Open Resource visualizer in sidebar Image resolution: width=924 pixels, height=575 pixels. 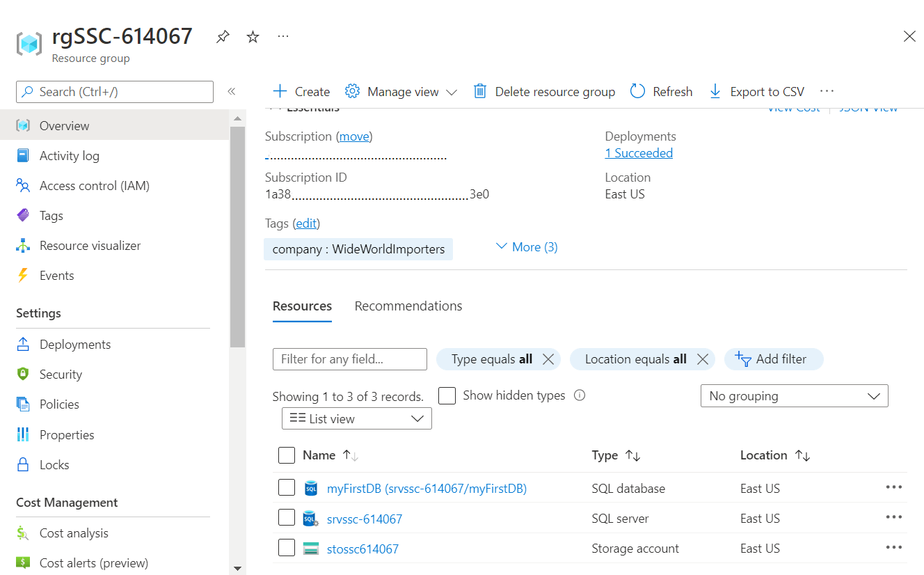point(90,246)
